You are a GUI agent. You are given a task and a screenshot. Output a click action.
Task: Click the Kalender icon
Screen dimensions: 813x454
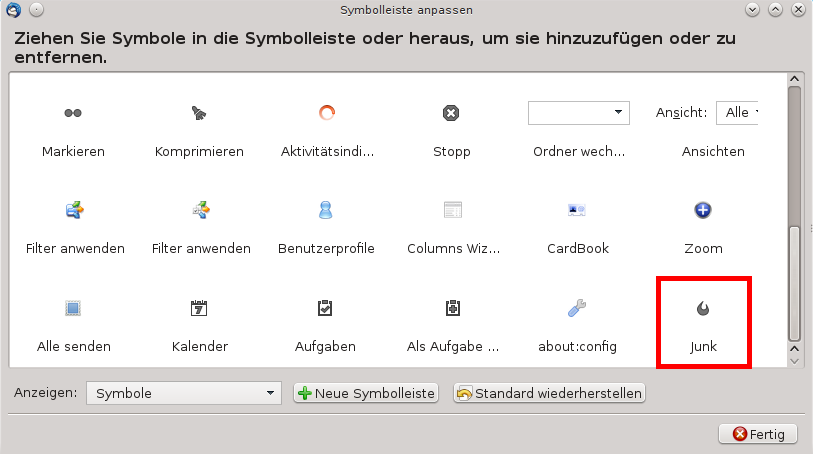[199, 308]
